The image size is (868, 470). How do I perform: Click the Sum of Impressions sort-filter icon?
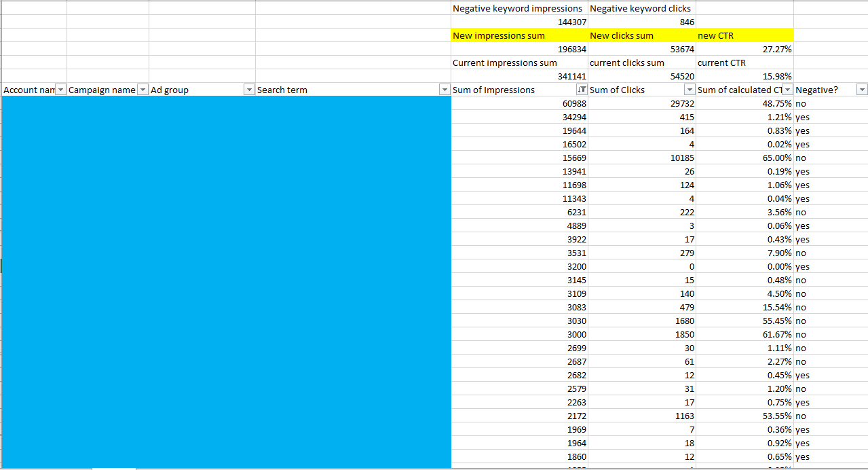tap(581, 90)
